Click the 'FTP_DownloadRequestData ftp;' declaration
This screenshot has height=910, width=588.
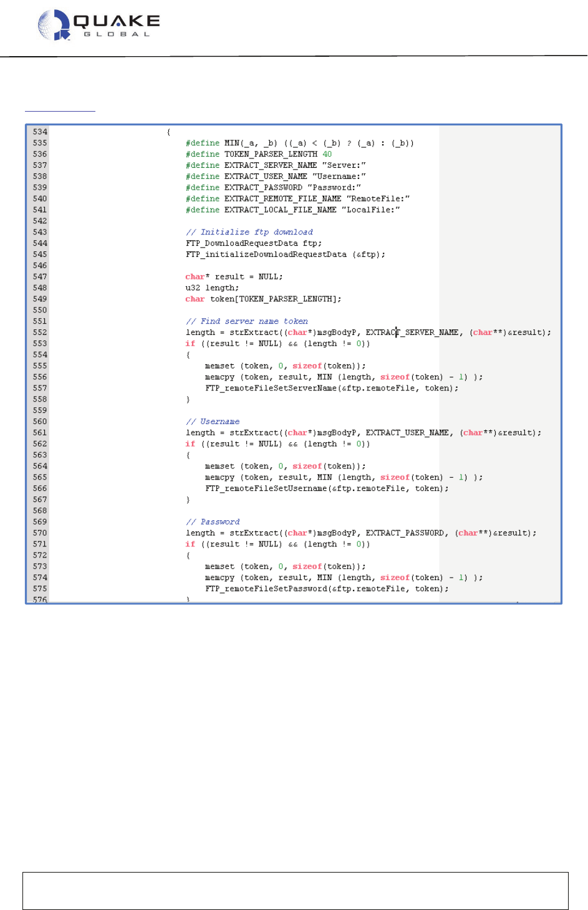(x=254, y=243)
